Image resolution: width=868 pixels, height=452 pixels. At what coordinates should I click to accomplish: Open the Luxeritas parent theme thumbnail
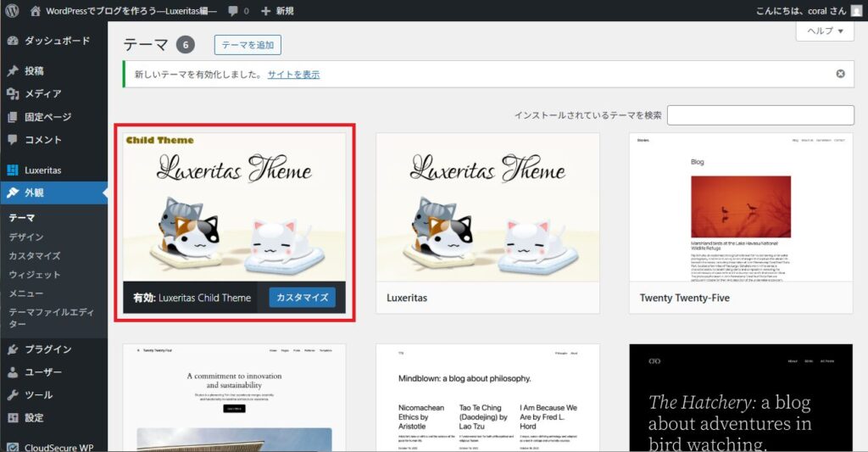pos(487,207)
